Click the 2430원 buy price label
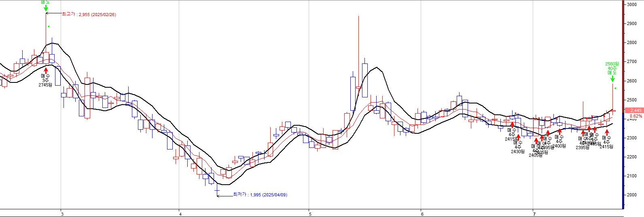 click(518, 152)
